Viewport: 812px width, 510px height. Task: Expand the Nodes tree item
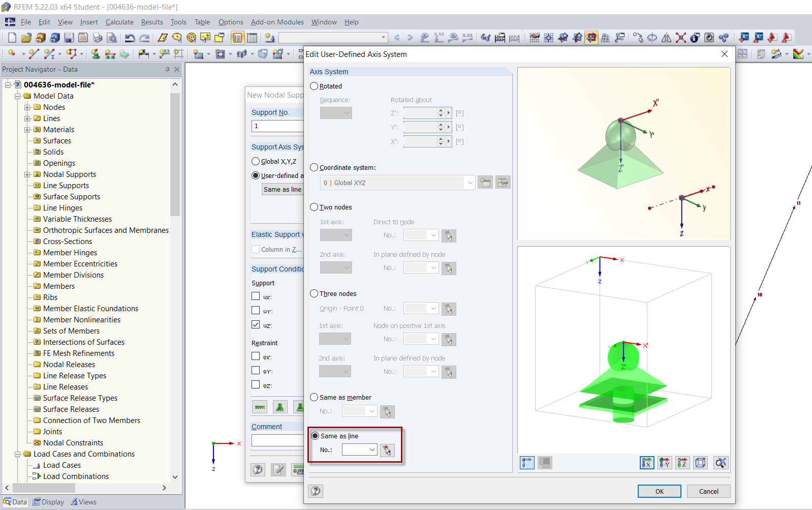tap(27, 107)
